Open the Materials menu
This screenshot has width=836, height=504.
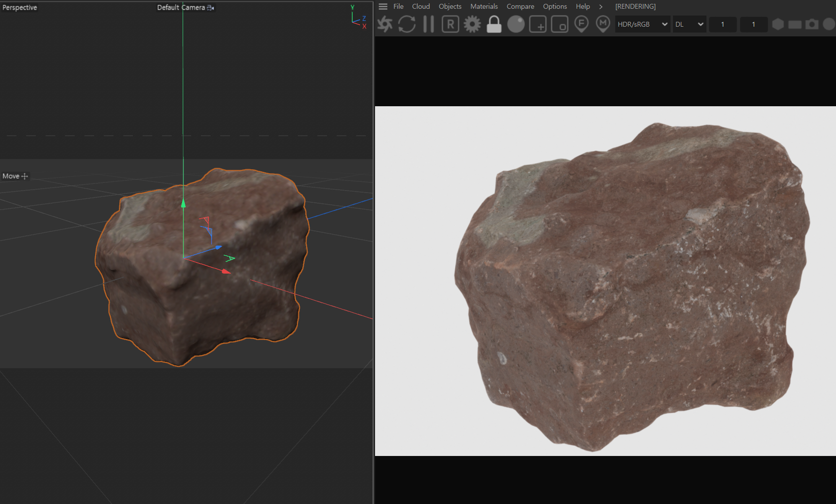click(484, 6)
